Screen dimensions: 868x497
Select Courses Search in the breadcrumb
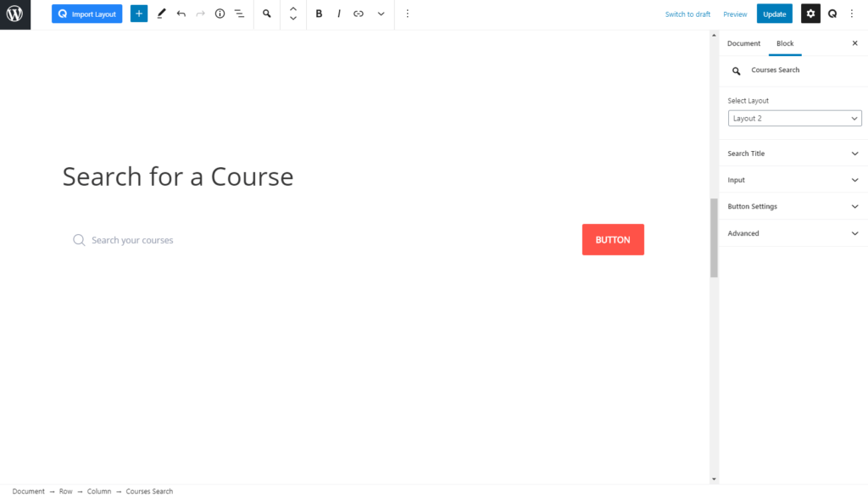149,491
